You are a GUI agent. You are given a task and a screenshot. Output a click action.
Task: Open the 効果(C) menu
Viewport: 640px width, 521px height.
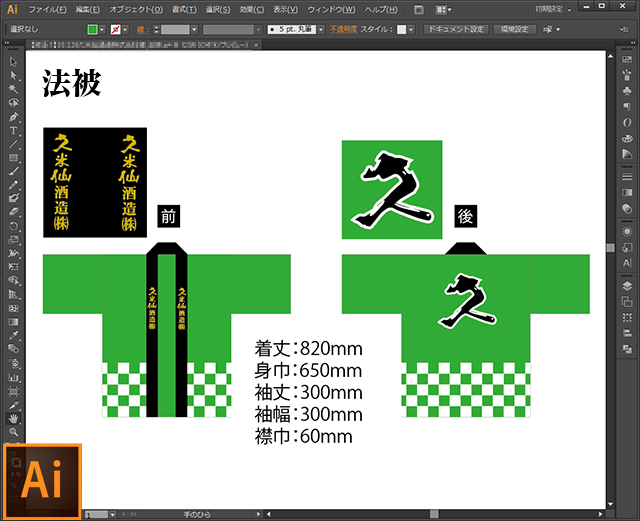point(252,10)
